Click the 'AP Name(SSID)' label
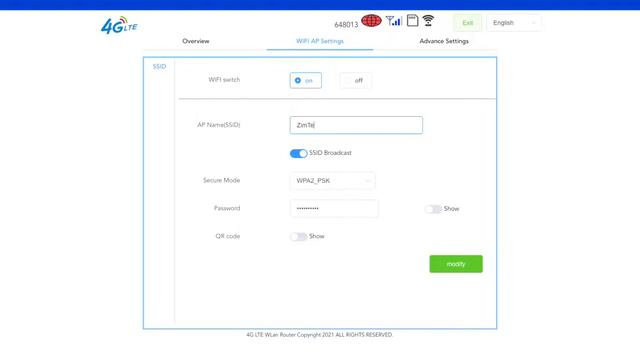Image resolution: width=640 pixels, height=360 pixels. 219,125
